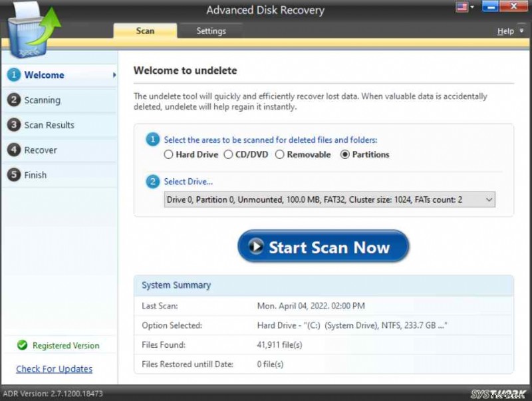Click the Recover step icon
The height and width of the screenshot is (401, 532).
pyautogui.click(x=15, y=150)
